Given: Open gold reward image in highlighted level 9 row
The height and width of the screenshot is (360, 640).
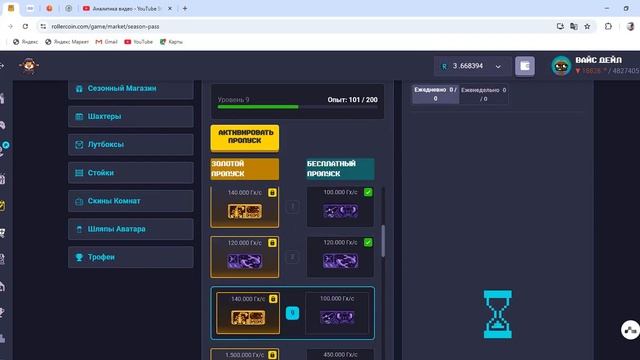Looking at the screenshot, I should 248,318.
